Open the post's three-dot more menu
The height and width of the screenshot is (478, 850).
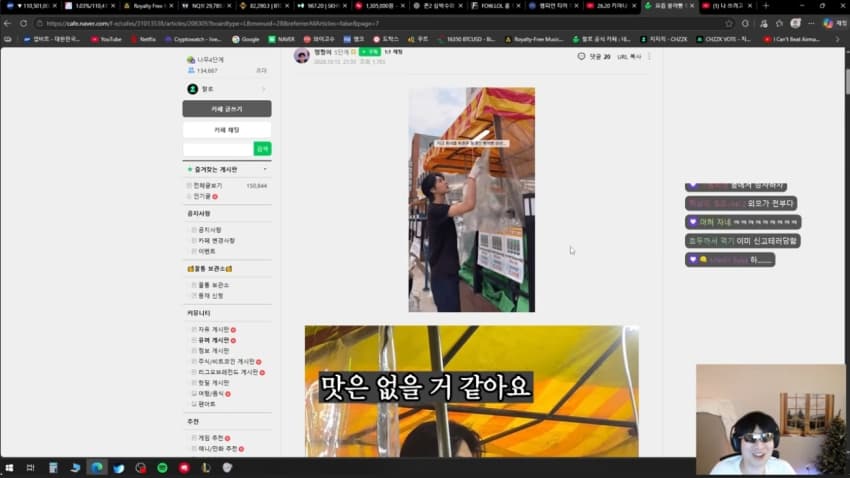pos(649,56)
